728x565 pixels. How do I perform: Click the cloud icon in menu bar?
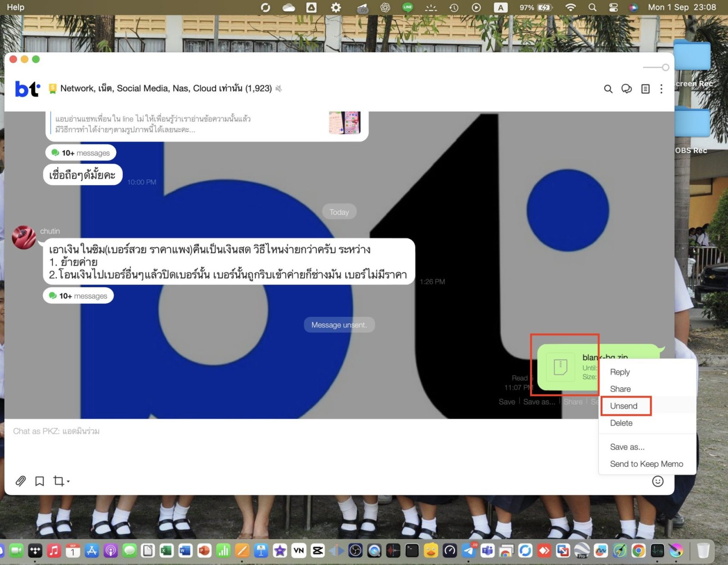(x=288, y=7)
